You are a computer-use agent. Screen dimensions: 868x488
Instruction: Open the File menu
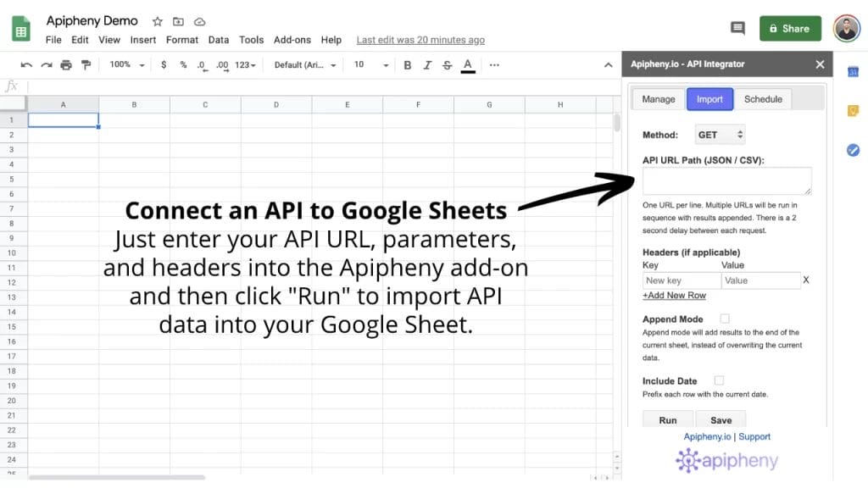click(x=53, y=40)
